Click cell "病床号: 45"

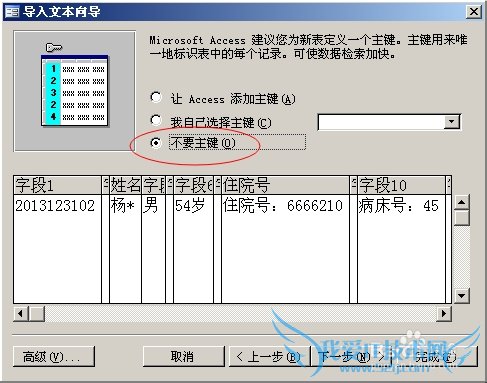398,206
